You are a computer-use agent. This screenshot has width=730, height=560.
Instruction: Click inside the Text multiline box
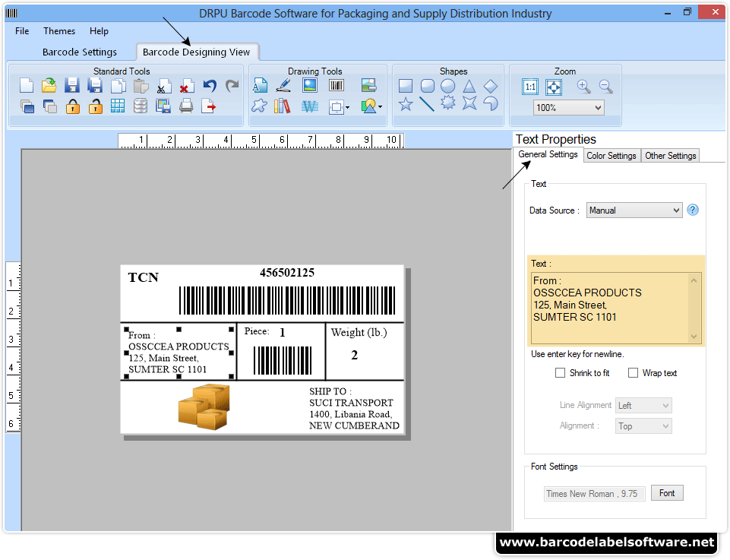(615, 308)
